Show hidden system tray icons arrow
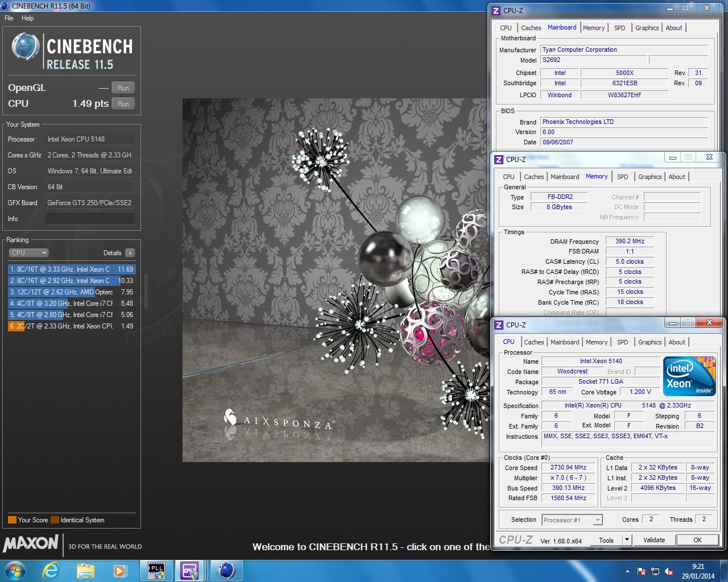Viewport: 728px width, 582px height. (627, 571)
